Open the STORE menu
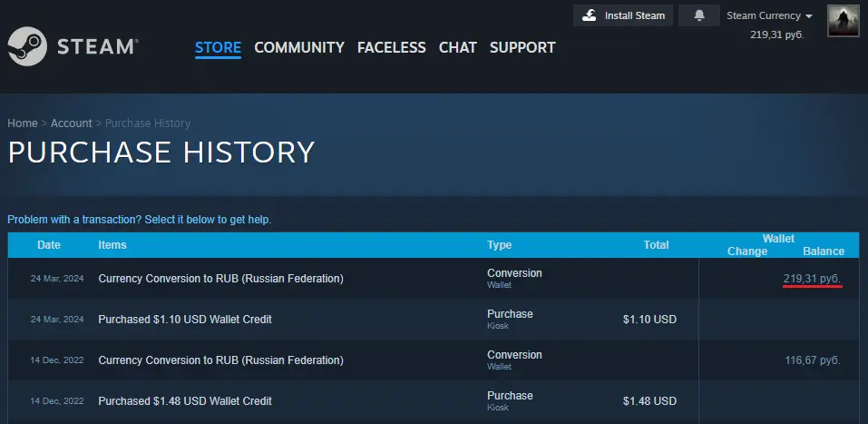868x424 pixels. tap(218, 47)
